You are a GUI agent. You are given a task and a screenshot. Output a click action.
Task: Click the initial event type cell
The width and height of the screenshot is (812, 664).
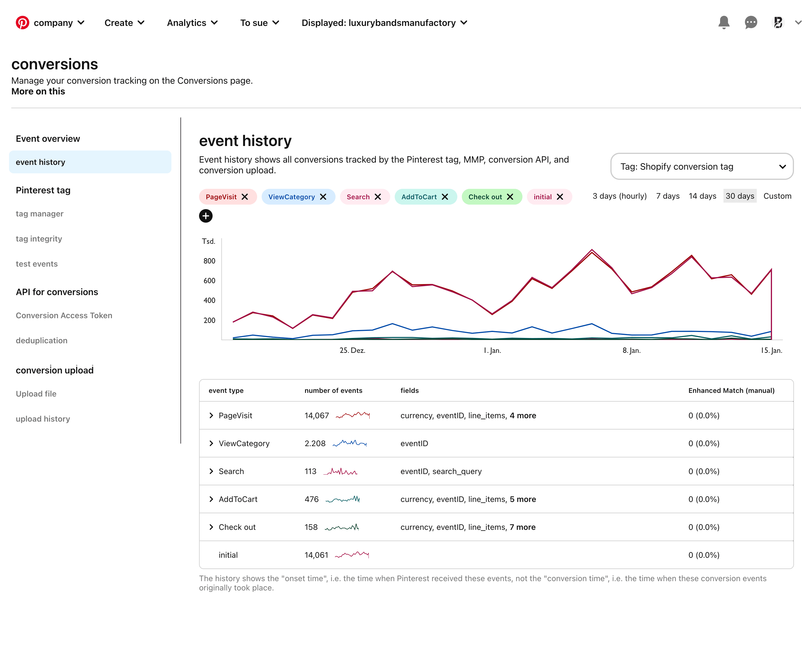(x=228, y=555)
